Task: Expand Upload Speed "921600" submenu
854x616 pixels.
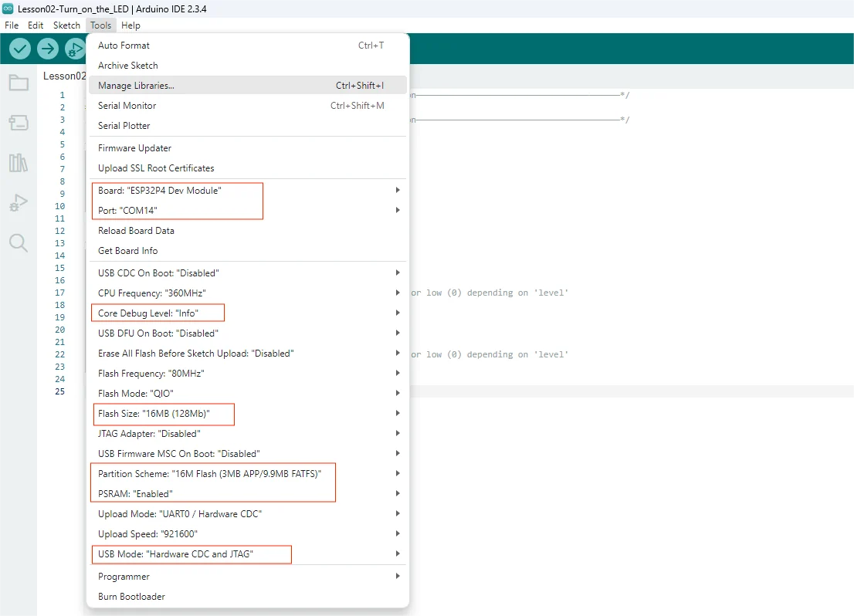Action: point(248,534)
